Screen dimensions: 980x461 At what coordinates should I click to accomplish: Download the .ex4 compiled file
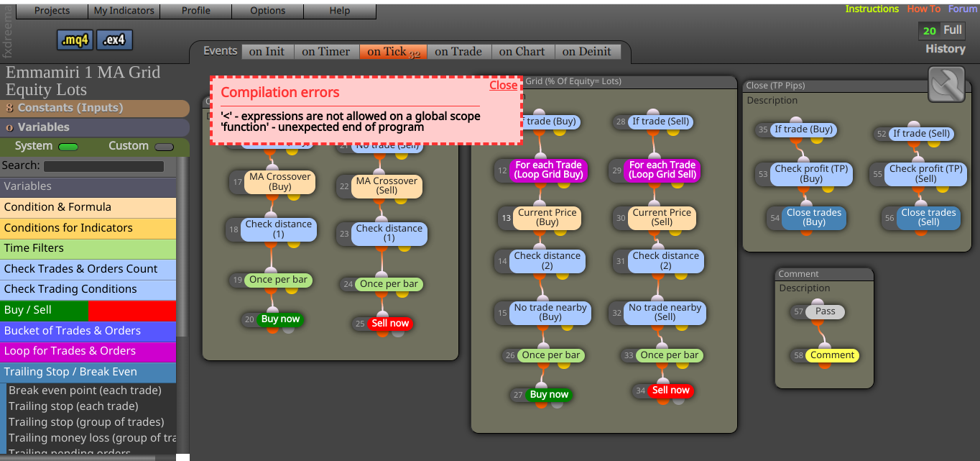(114, 40)
